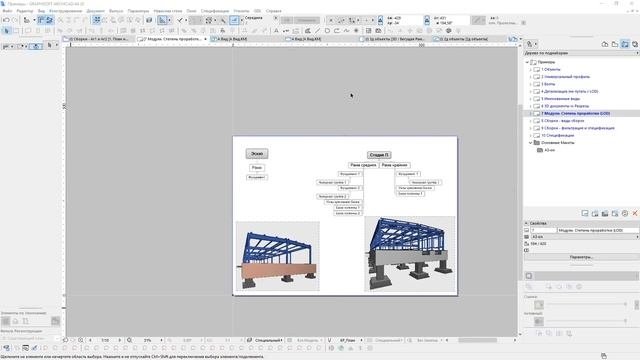Image resolution: width=640 pixels, height=360 pixels.
Task: Click the red delete X in Navigator
Action: point(635,213)
